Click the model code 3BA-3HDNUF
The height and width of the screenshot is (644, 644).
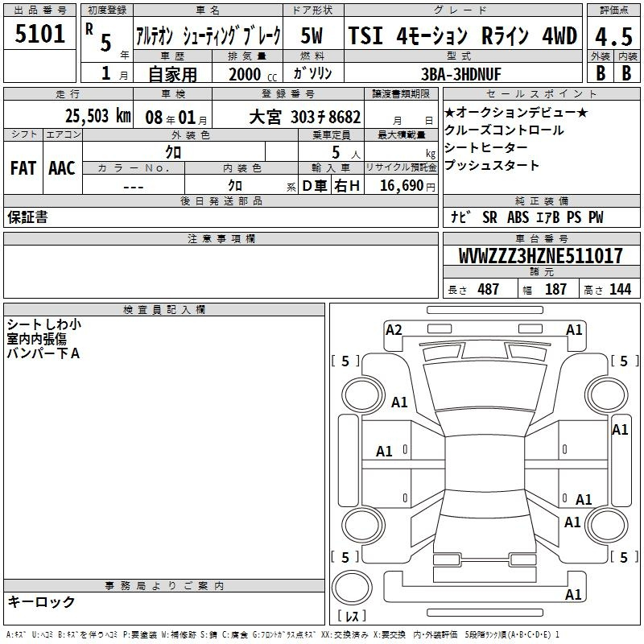click(460, 73)
